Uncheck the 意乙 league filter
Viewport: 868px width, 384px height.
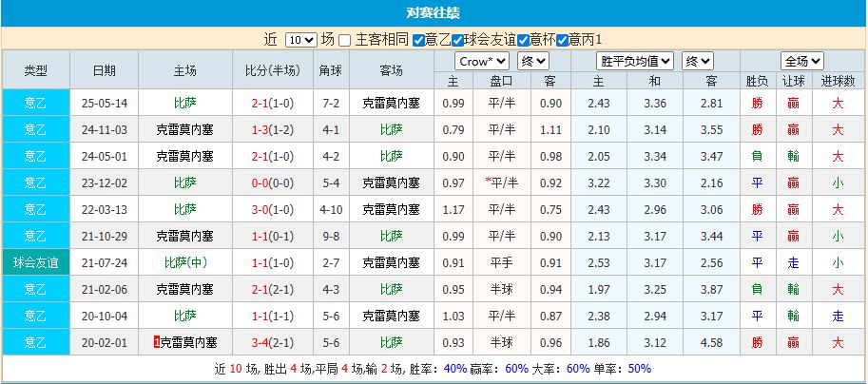tap(418, 40)
